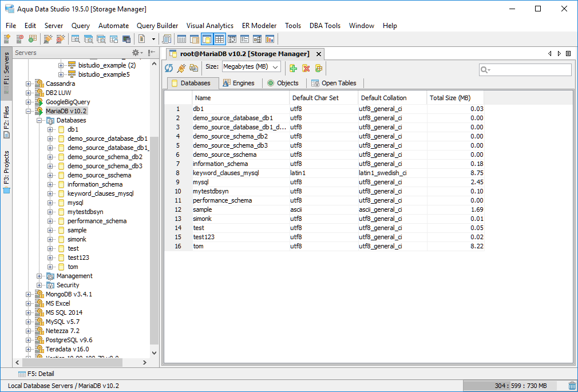Open the Servers panel gear settings icon
This screenshot has width=578, height=392.
point(137,53)
